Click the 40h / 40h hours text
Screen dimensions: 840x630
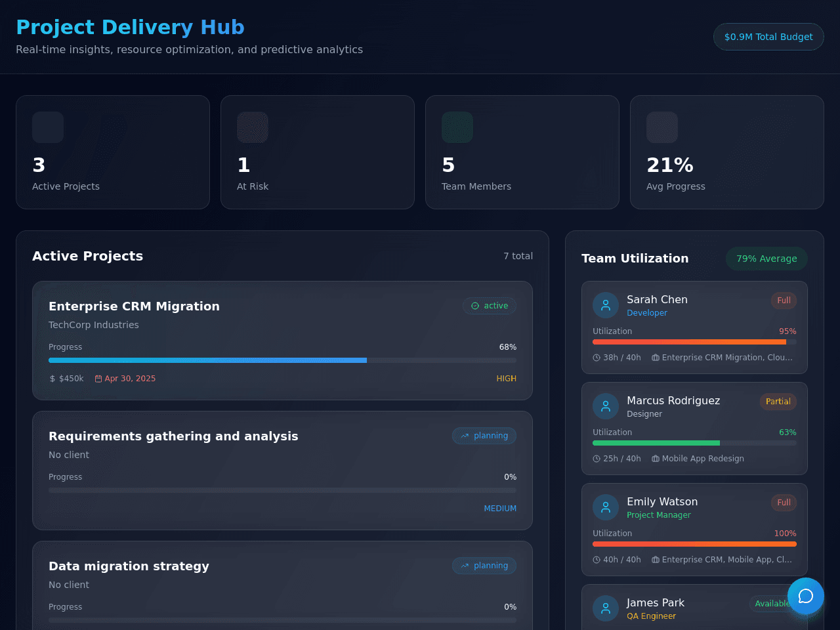pos(622,560)
